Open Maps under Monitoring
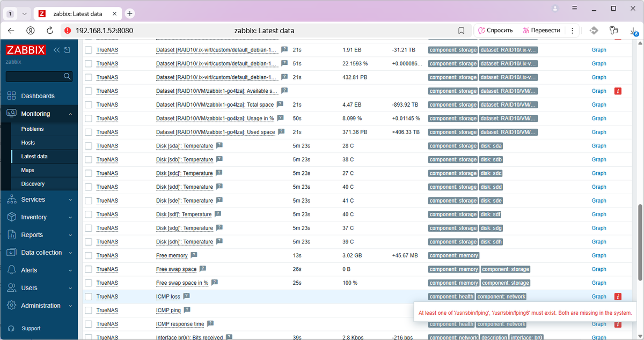This screenshot has height=340, width=644. click(28, 170)
